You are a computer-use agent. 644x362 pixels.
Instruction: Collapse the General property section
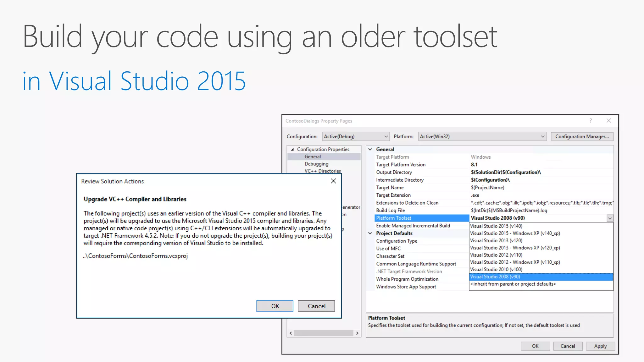click(370, 149)
